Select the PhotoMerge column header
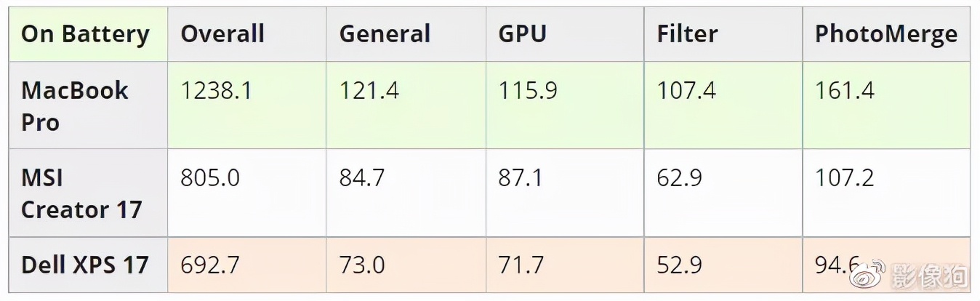980x301 pixels. (x=885, y=34)
